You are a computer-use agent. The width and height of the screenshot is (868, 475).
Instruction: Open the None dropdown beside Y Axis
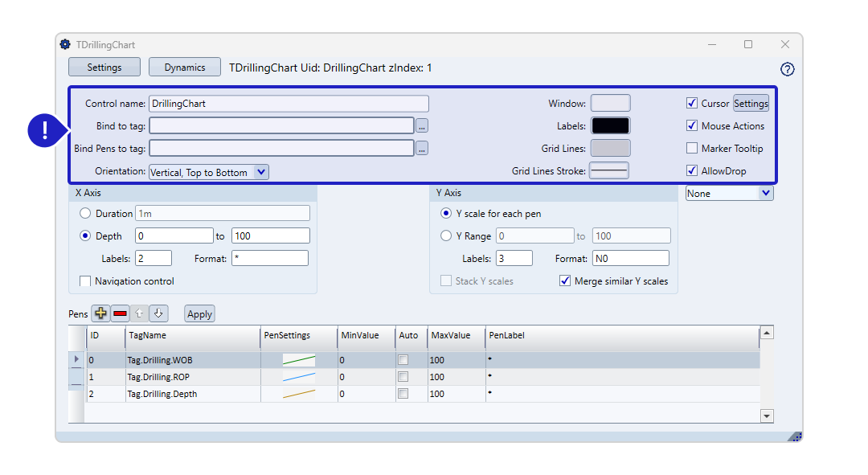(x=764, y=193)
